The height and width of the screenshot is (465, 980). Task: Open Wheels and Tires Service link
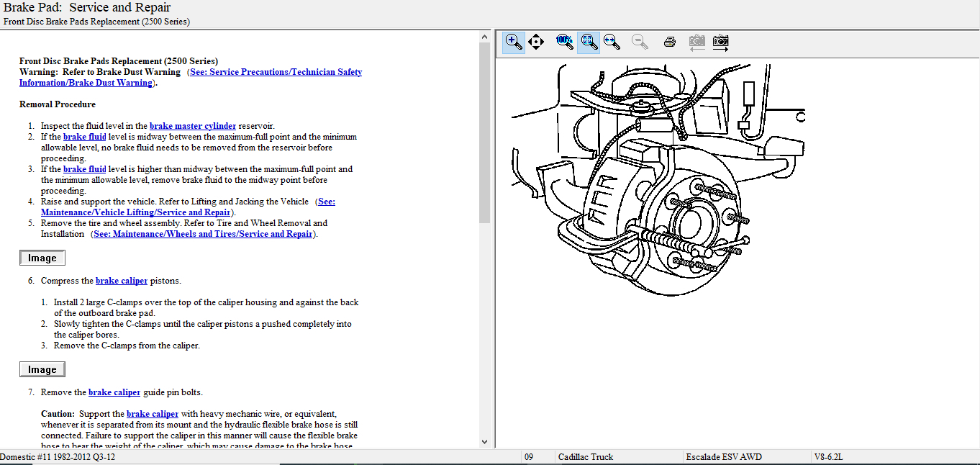pos(204,234)
